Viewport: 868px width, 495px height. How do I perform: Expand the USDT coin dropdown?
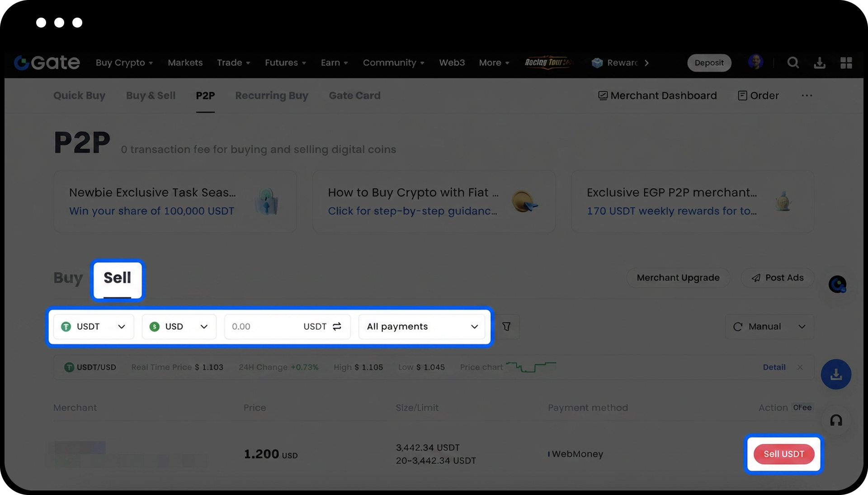[94, 327]
